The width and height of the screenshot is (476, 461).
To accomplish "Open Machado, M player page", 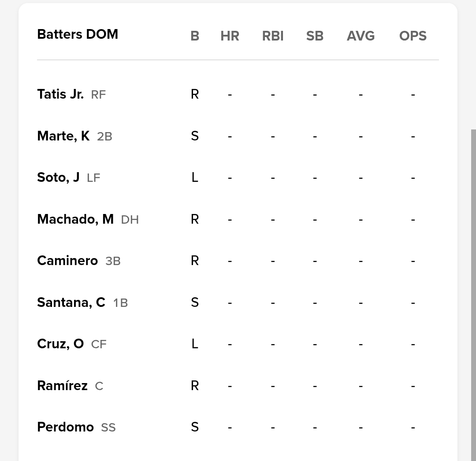I will pyautogui.click(x=75, y=219).
